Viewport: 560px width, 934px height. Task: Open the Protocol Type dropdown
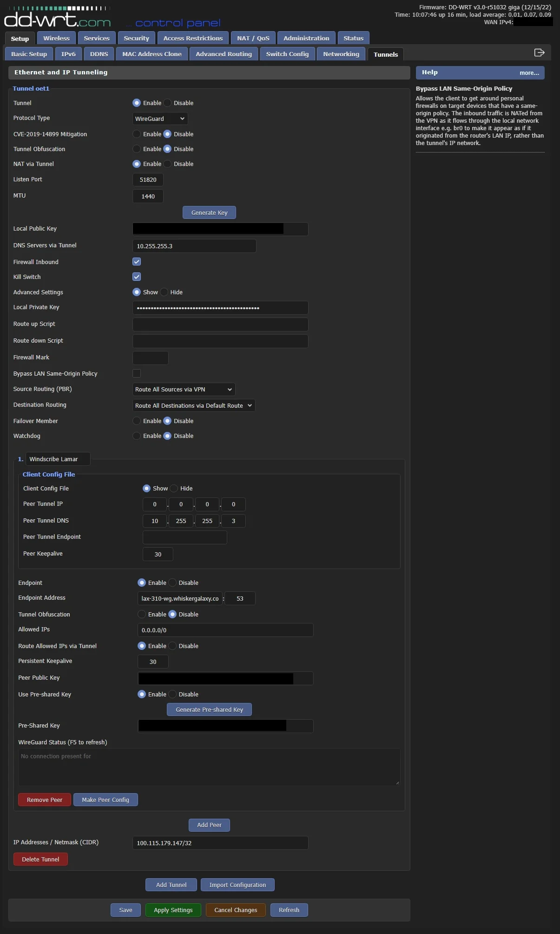coord(160,119)
